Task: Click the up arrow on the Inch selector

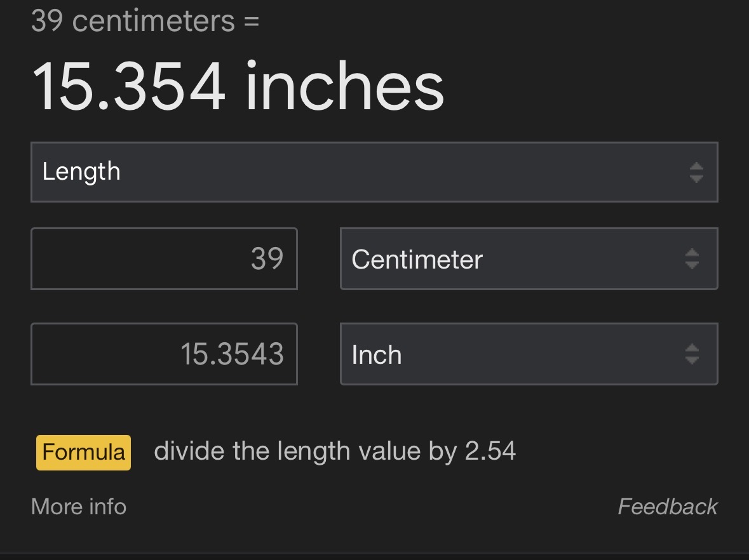Action: (x=692, y=348)
